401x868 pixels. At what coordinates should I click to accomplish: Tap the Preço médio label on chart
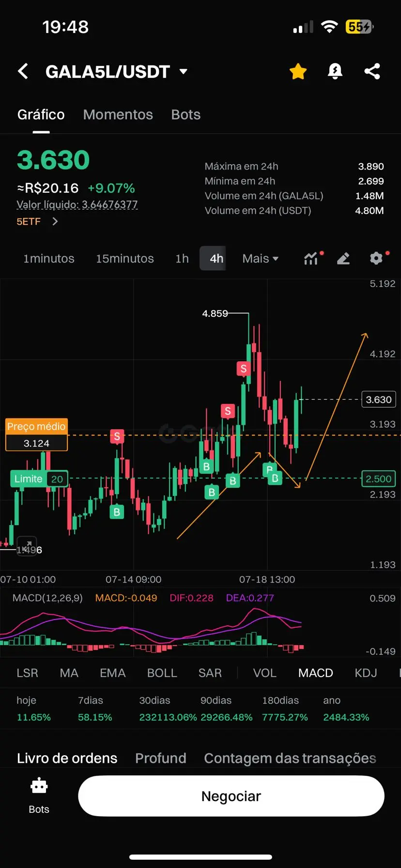36,426
